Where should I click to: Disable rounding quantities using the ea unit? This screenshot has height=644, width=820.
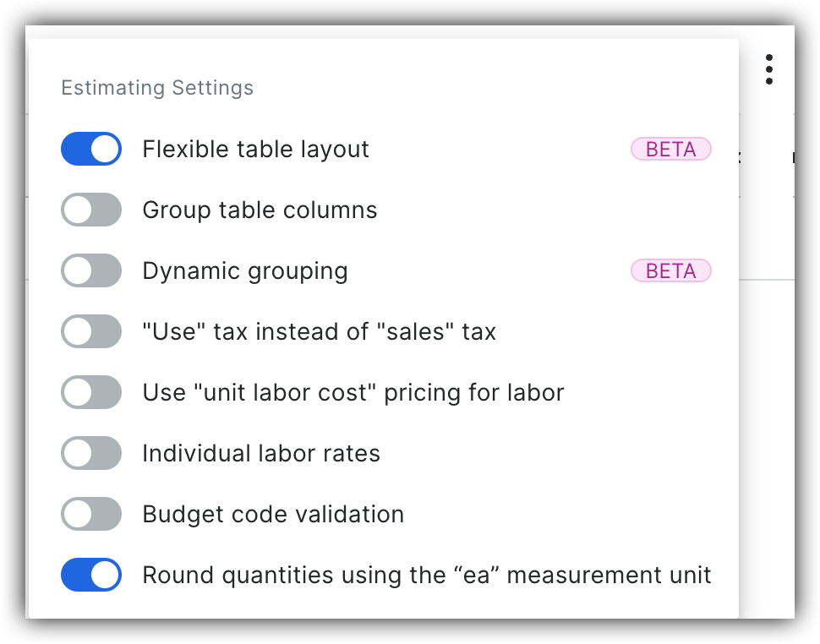tap(90, 575)
